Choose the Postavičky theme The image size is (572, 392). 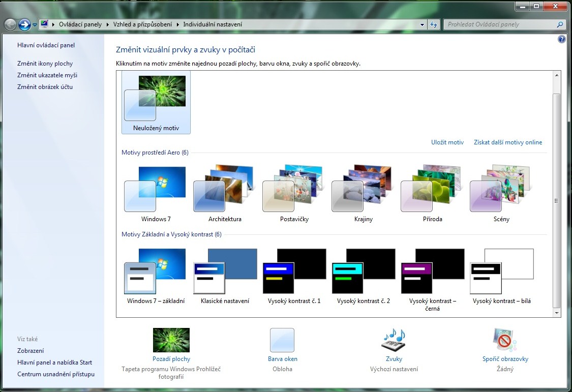point(294,194)
